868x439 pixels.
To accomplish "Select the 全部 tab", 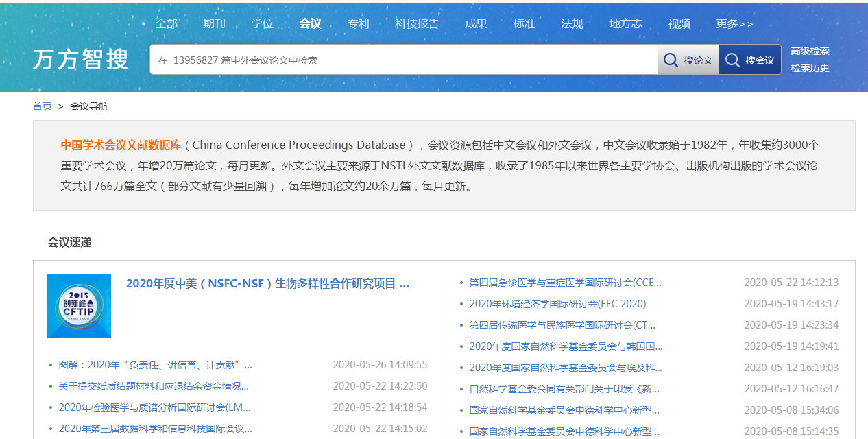I will pyautogui.click(x=167, y=23).
